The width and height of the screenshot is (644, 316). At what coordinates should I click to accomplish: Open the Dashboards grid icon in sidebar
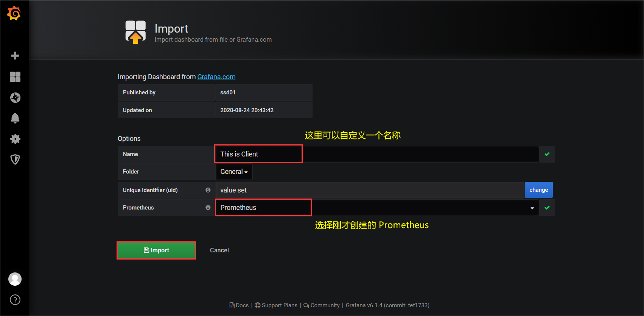click(x=15, y=77)
